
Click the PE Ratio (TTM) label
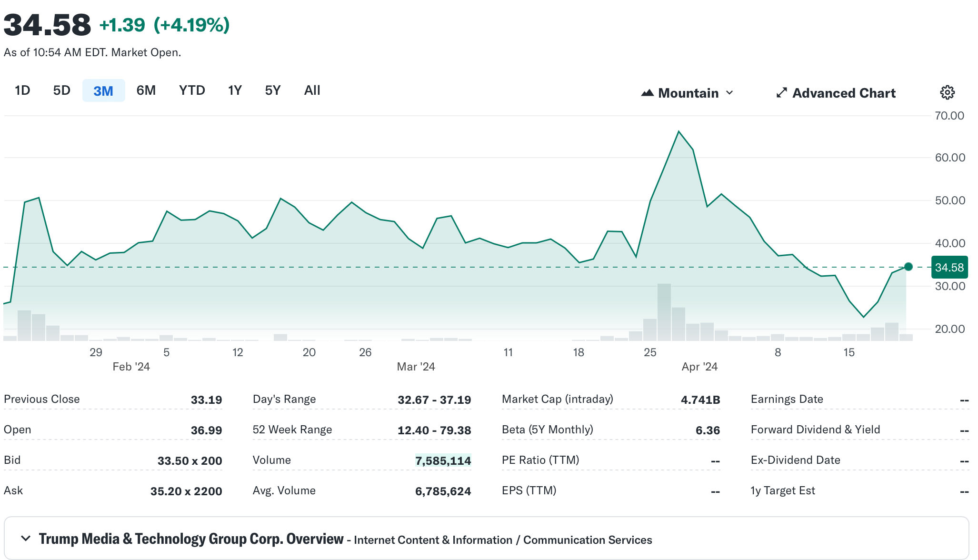click(540, 460)
